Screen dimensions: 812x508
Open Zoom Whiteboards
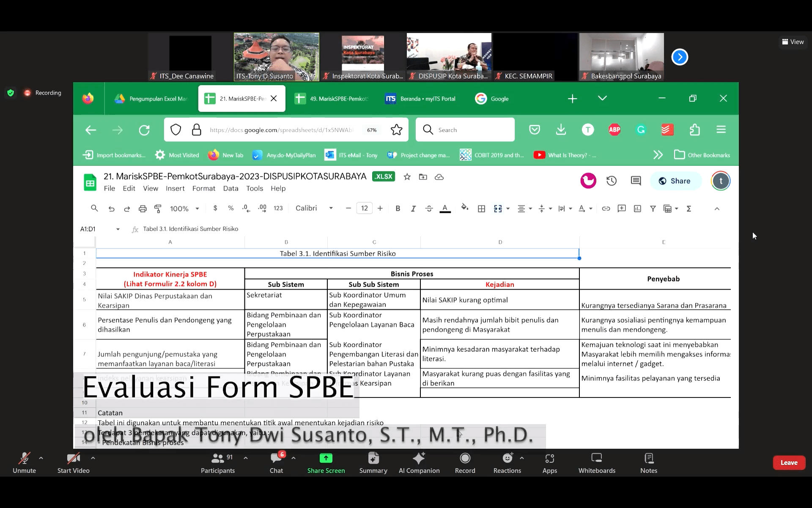596,462
